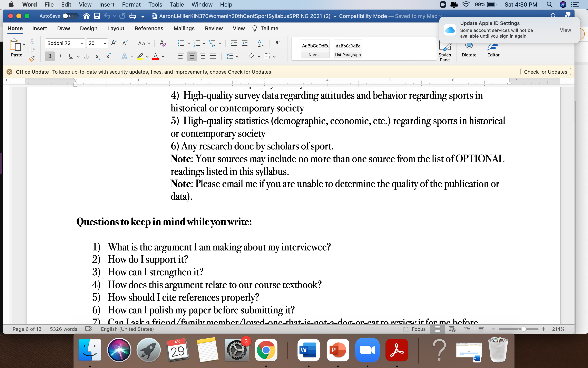The height and width of the screenshot is (368, 588).
Task: Open the Insert ribbon tab
Action: click(x=40, y=28)
